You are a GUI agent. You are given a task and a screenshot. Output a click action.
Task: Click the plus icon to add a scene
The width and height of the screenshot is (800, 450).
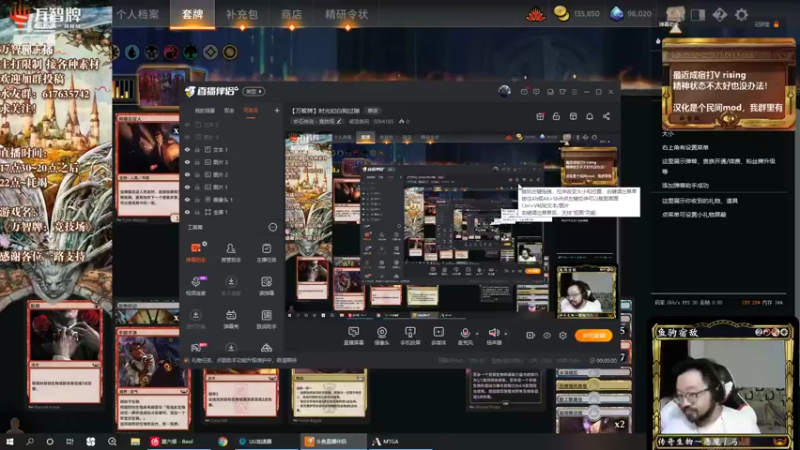[x=277, y=110]
